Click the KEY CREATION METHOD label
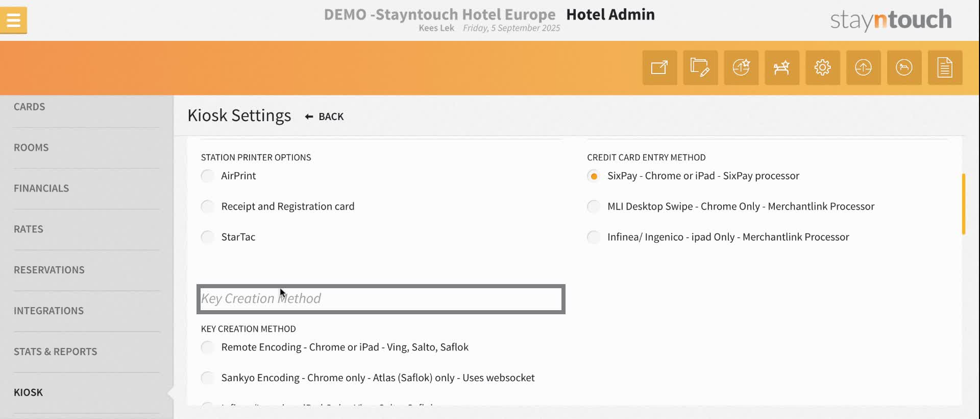 pyautogui.click(x=248, y=329)
